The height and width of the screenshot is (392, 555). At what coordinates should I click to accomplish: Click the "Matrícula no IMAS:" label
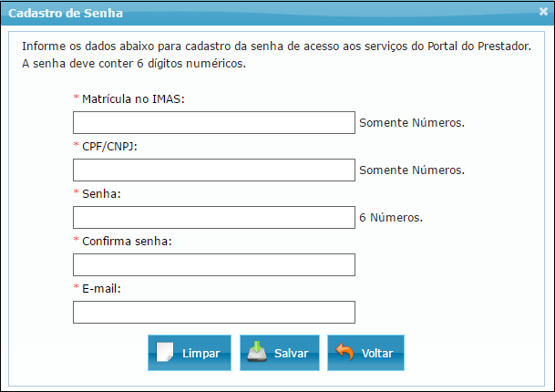[x=133, y=98]
